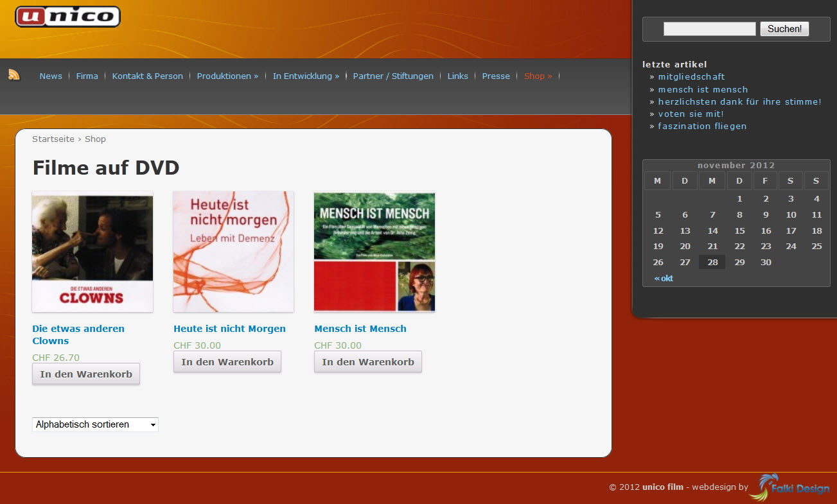The width and height of the screenshot is (837, 504).
Task: Click the unico logo
Action: (x=67, y=17)
